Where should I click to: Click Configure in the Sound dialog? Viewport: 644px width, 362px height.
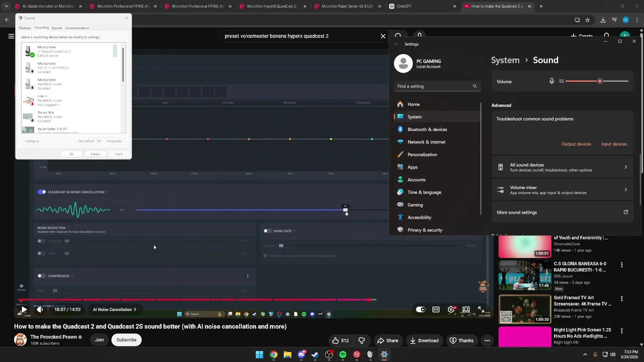click(x=32, y=141)
